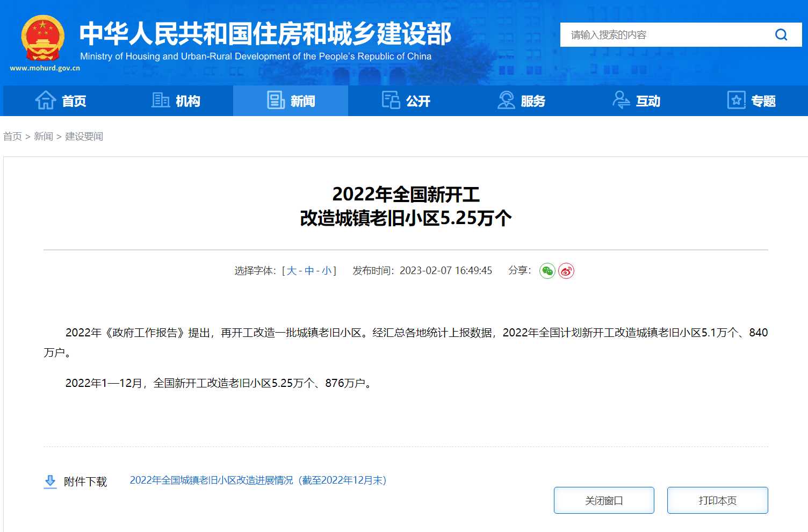Share article via Weibo icon
This screenshot has height=532, width=808.
[566, 271]
